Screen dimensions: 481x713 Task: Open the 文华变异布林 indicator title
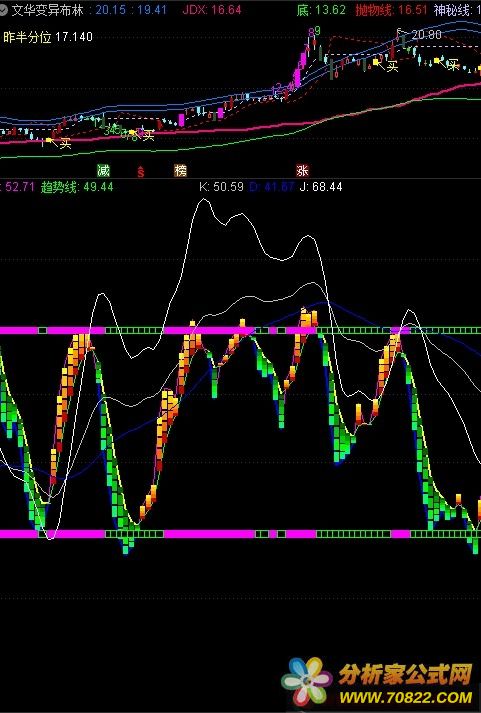(47, 10)
